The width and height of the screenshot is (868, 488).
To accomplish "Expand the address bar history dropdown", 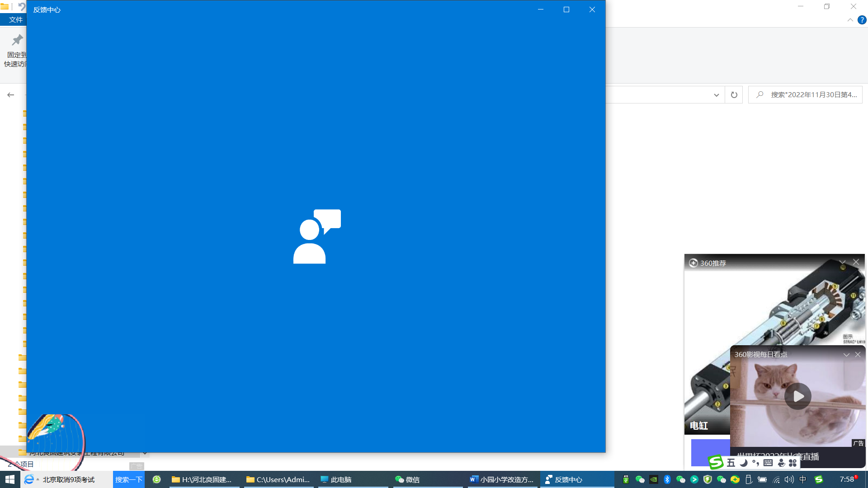I will [716, 95].
